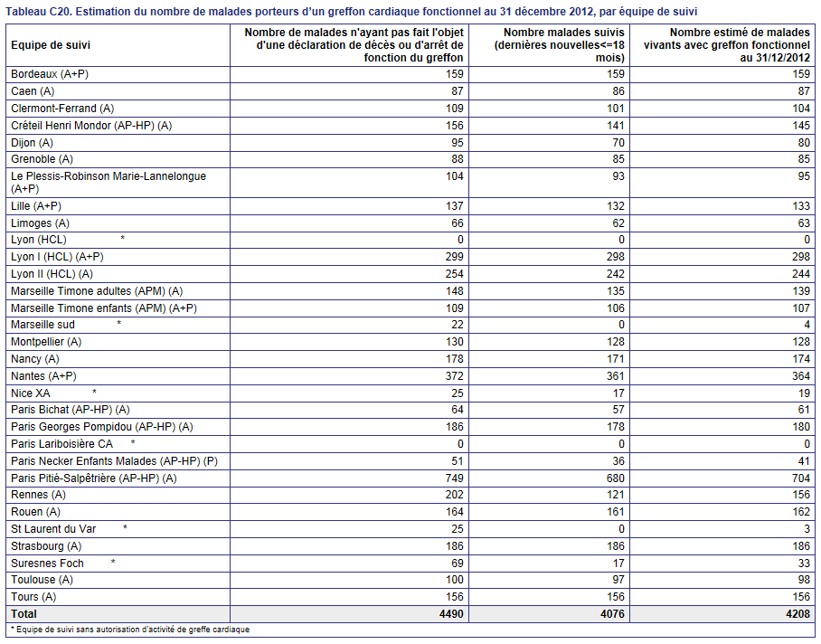Image resolution: width=821 pixels, height=644 pixels.
Task: Click the 'Montpellier (A)' team name
Action: click(46, 342)
